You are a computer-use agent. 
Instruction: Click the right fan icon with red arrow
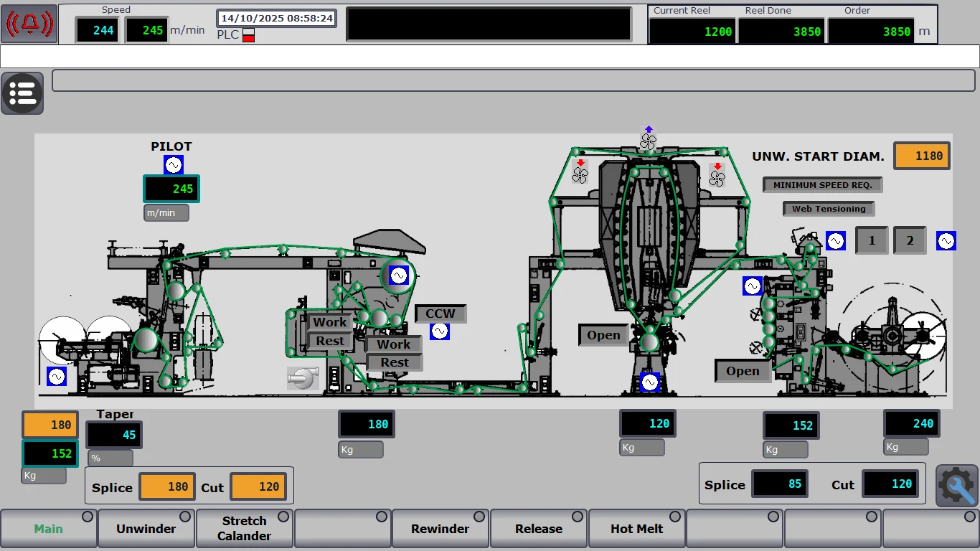(x=717, y=174)
